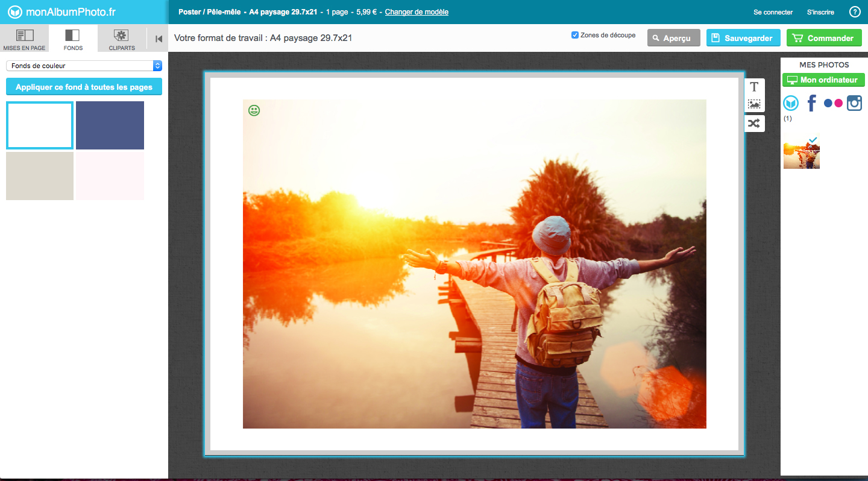Click the Add text tool icon
Screen dimensions: 868x481
point(754,87)
